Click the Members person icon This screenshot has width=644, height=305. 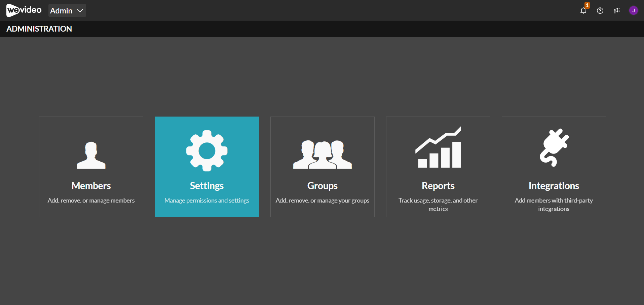coord(91,155)
